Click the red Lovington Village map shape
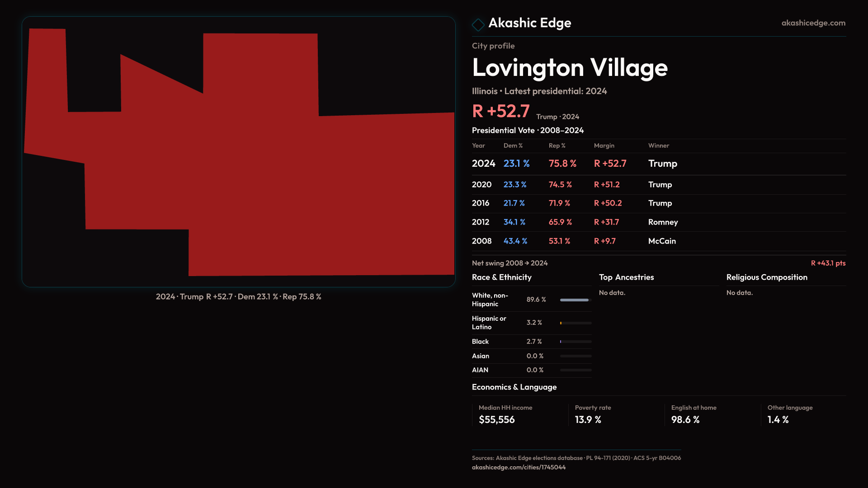This screenshot has height=488, width=868. [271, 181]
